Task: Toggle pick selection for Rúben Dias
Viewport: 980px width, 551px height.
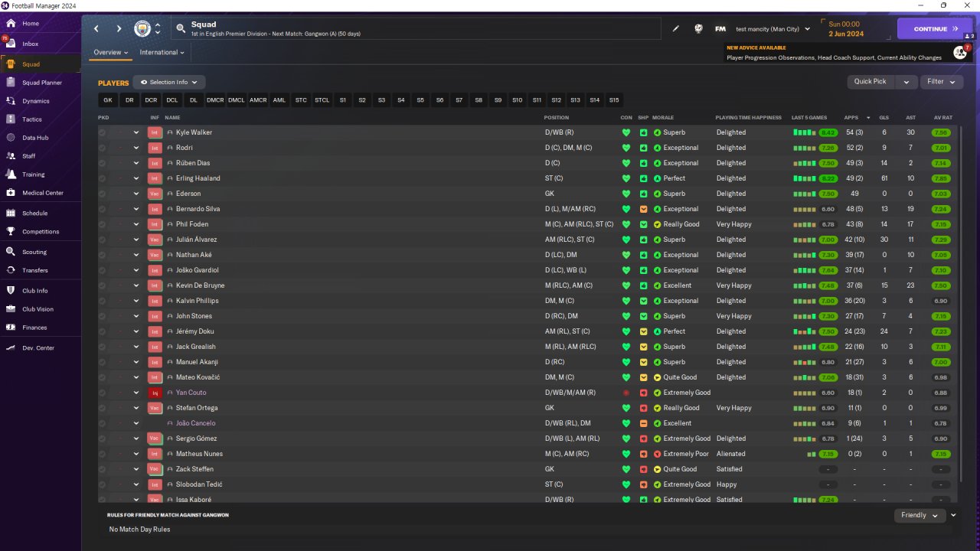Action: coord(102,163)
